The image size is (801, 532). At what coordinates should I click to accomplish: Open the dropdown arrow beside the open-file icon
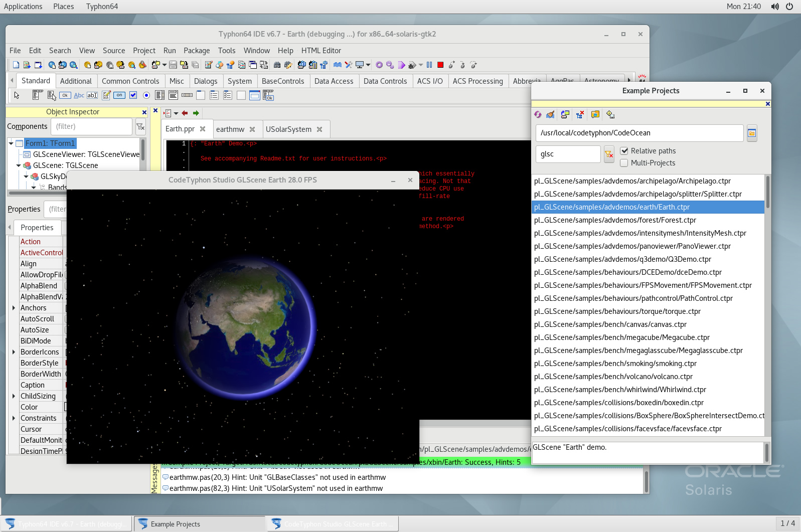click(x=164, y=65)
